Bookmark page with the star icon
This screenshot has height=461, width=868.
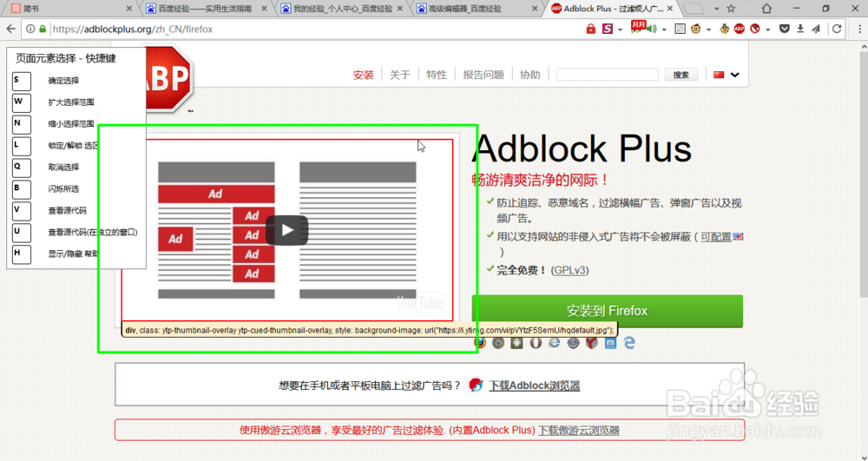[x=731, y=9]
